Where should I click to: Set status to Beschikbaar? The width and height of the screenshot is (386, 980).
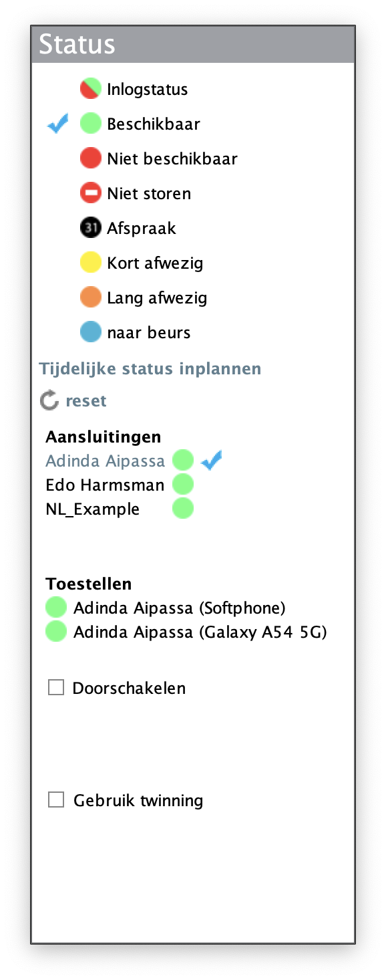tap(90, 122)
